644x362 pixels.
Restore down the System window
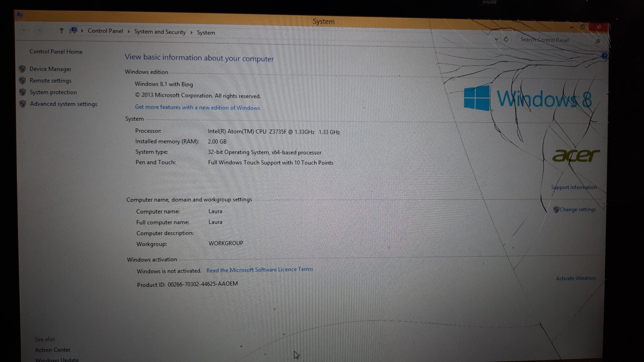pos(582,27)
